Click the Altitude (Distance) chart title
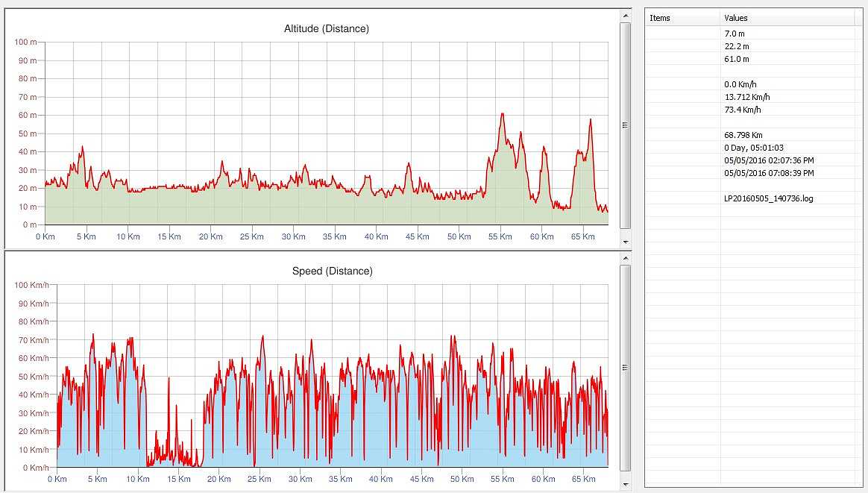 (x=326, y=29)
